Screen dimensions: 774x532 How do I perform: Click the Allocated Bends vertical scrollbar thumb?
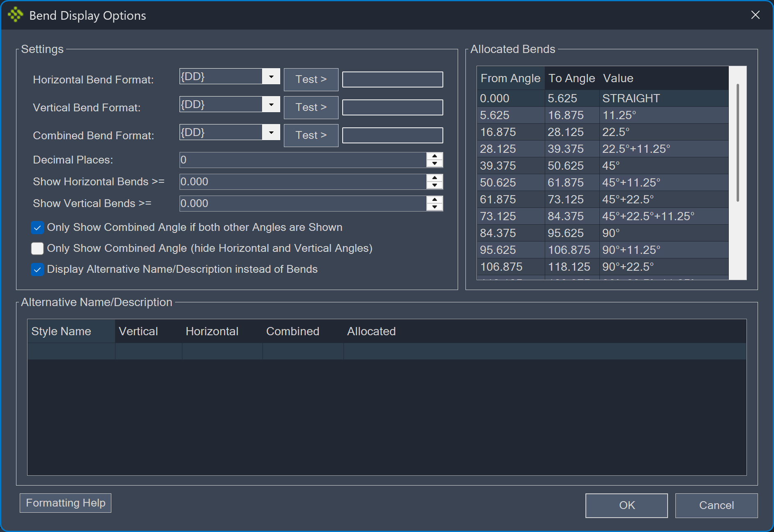[x=738, y=143]
